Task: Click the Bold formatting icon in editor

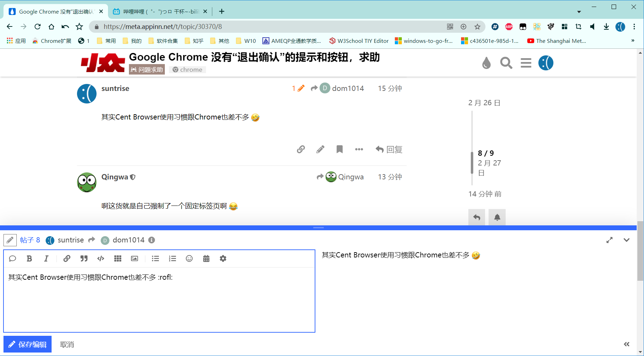Action: point(29,258)
